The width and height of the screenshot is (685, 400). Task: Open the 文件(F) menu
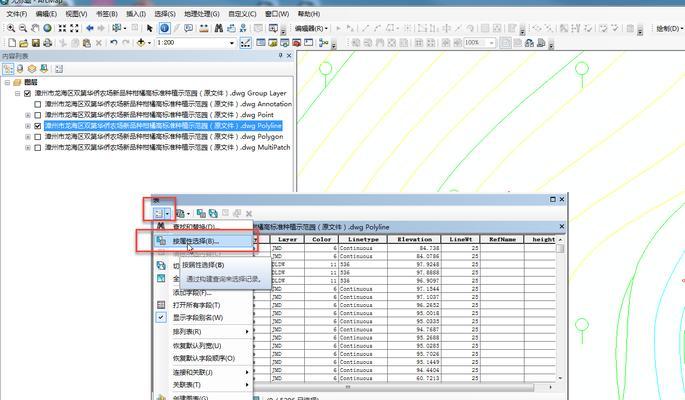pos(17,14)
